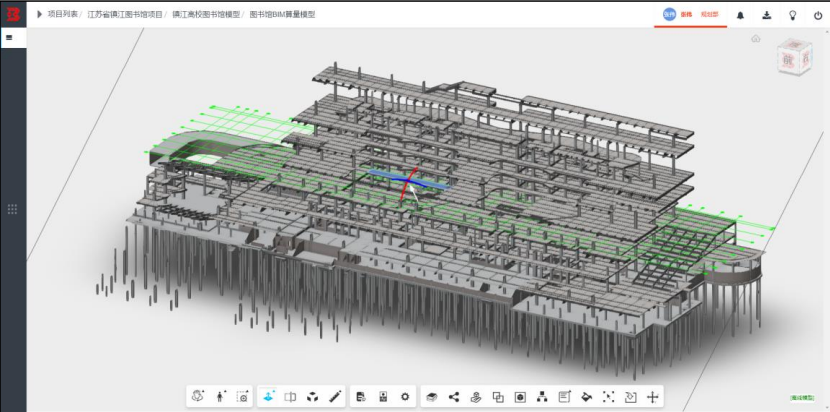The image size is (830, 412).
Task: Click the power logout icon
Action: (818, 15)
